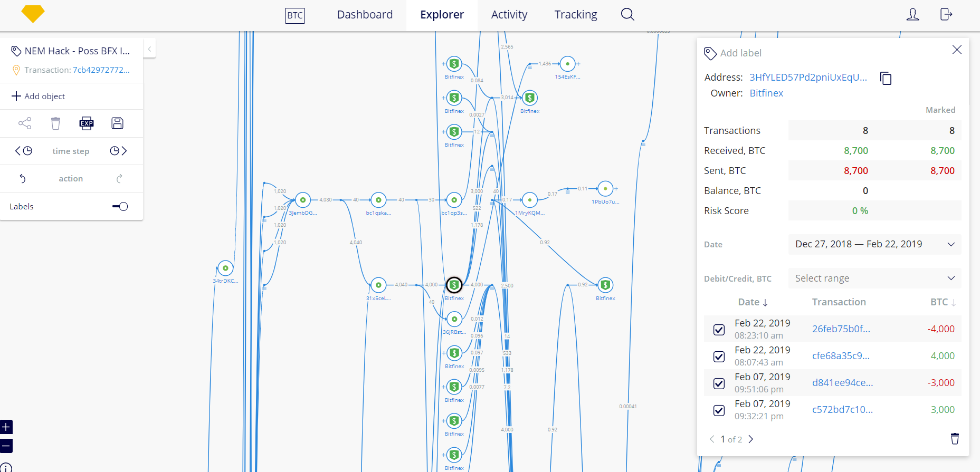Image resolution: width=980 pixels, height=472 pixels.
Task: Open the search magnifier icon
Action: coord(627,14)
